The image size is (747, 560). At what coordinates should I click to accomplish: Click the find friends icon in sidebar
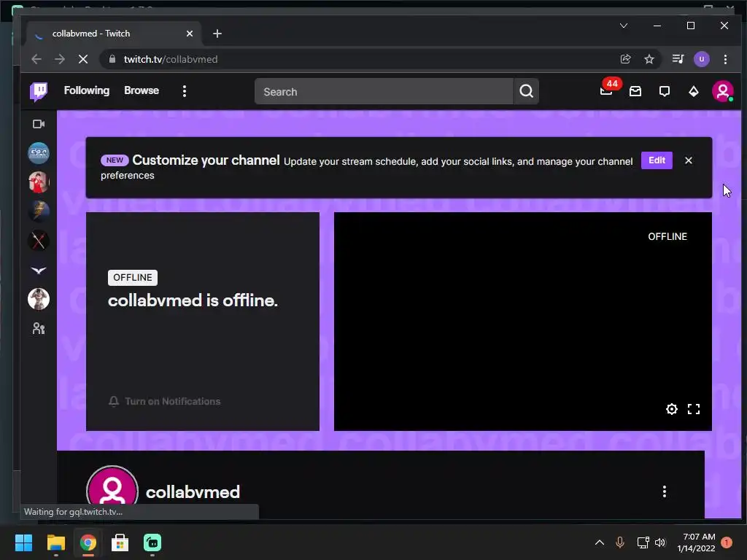point(39,329)
